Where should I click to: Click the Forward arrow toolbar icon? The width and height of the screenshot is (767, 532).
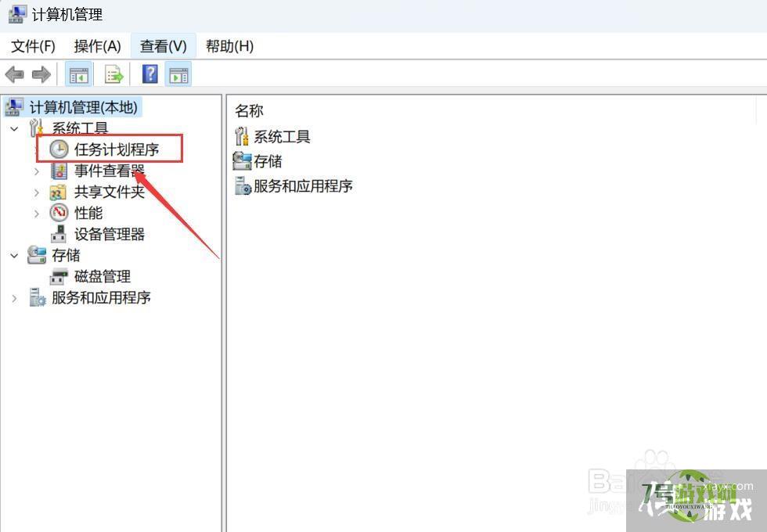pos(41,75)
